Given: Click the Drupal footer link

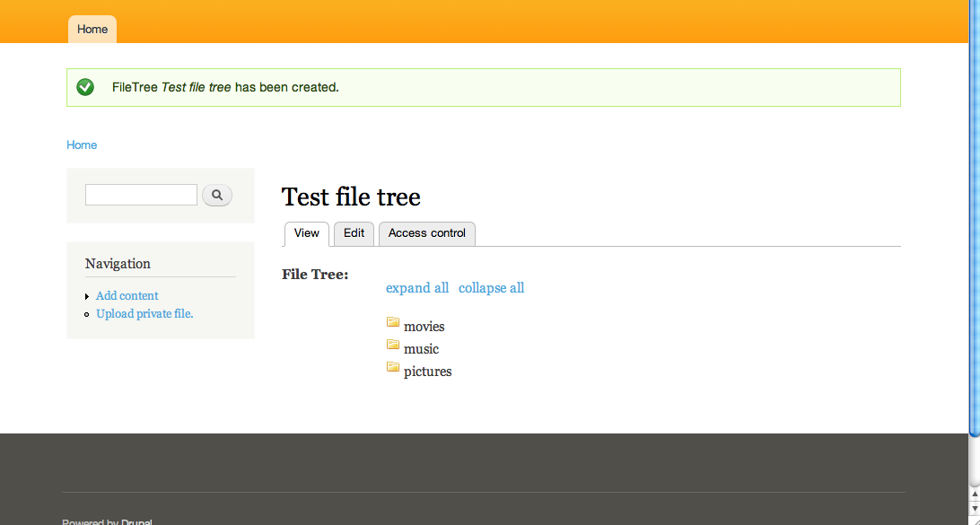Looking at the screenshot, I should pyautogui.click(x=137, y=522).
